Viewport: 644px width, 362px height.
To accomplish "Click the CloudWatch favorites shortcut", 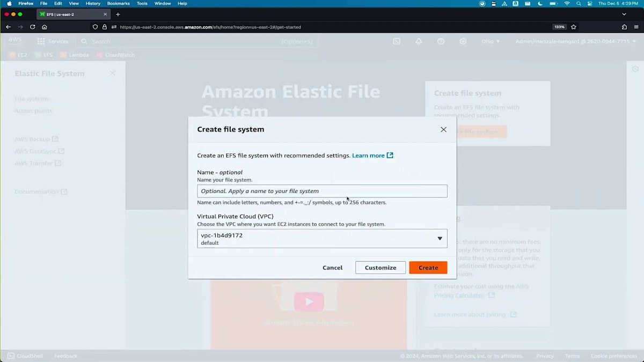I will pyautogui.click(x=115, y=55).
